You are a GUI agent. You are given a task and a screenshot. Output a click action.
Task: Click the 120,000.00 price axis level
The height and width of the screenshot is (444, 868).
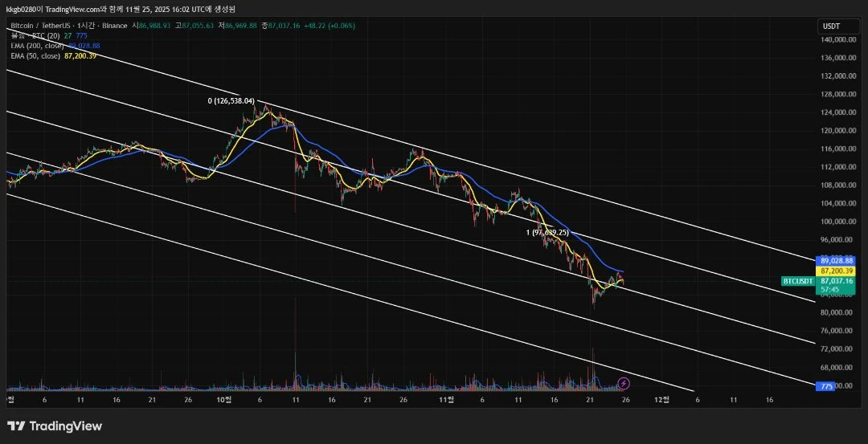click(840, 131)
